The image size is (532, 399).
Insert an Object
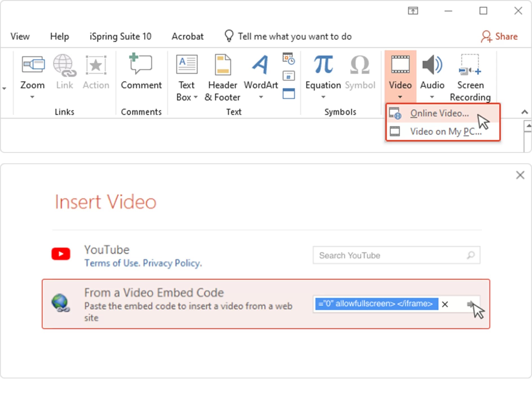click(x=289, y=93)
